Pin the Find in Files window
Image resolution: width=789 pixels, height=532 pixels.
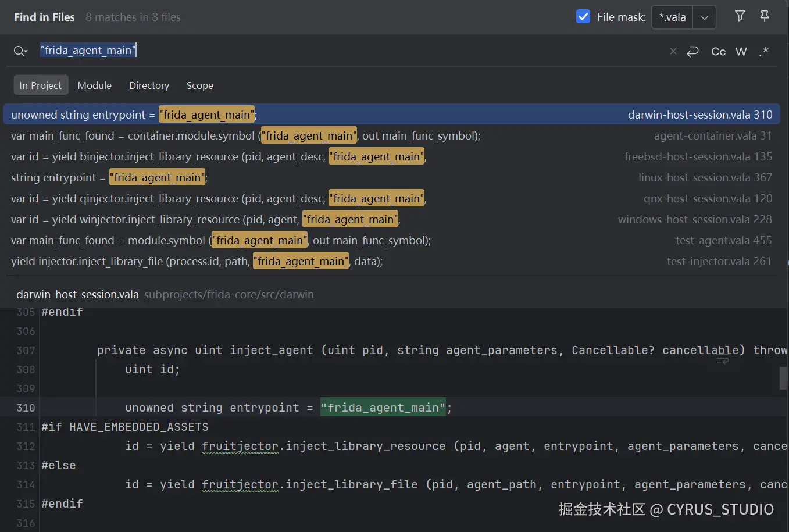coord(765,16)
